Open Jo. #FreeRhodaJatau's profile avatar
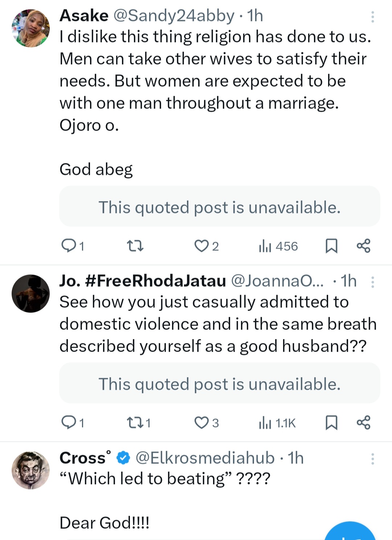Image resolution: width=392 pixels, height=540 pixels. [x=31, y=294]
